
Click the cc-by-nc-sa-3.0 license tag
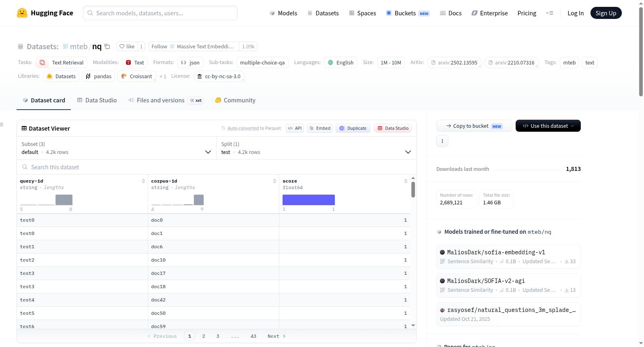pyautogui.click(x=219, y=76)
